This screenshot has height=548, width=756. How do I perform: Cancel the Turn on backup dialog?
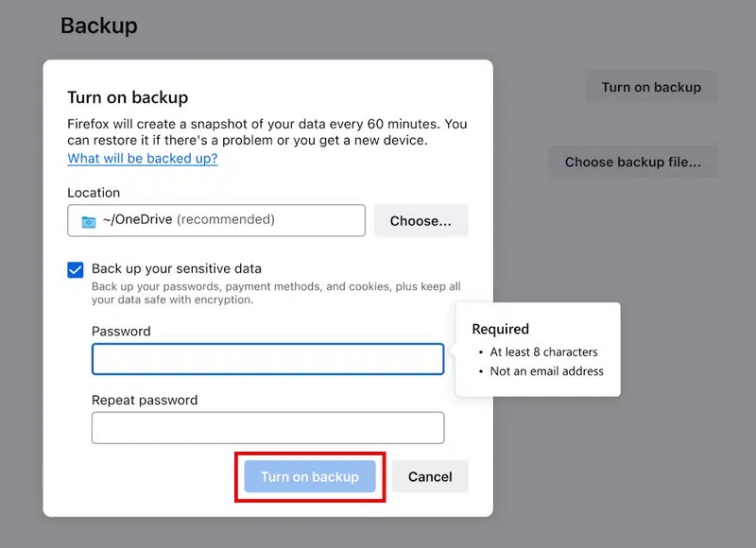[430, 476]
